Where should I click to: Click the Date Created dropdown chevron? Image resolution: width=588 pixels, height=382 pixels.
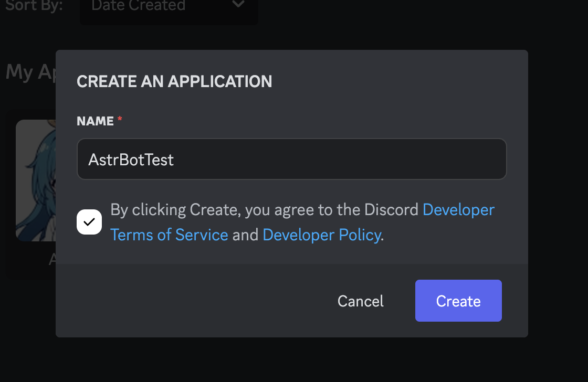238,4
